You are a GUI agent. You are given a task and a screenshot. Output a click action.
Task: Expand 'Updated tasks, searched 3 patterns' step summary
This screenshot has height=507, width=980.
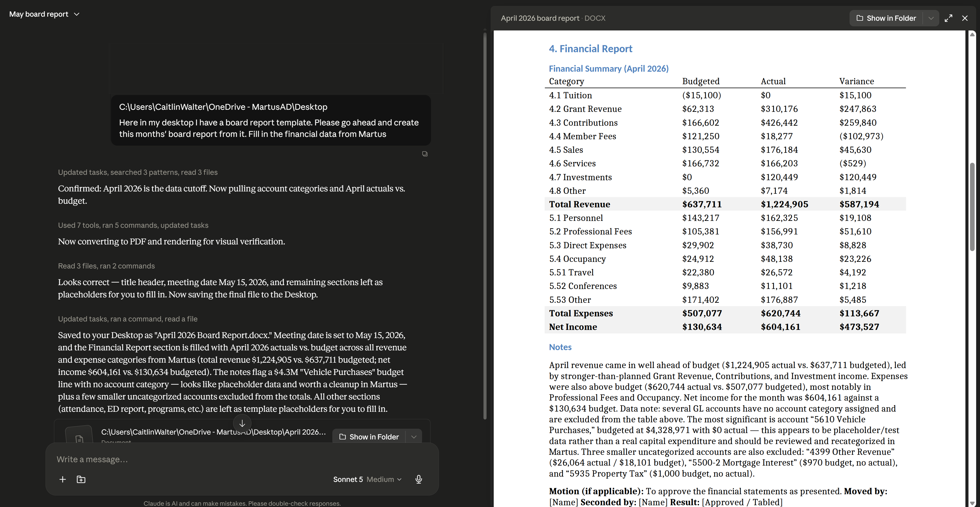[x=138, y=172]
